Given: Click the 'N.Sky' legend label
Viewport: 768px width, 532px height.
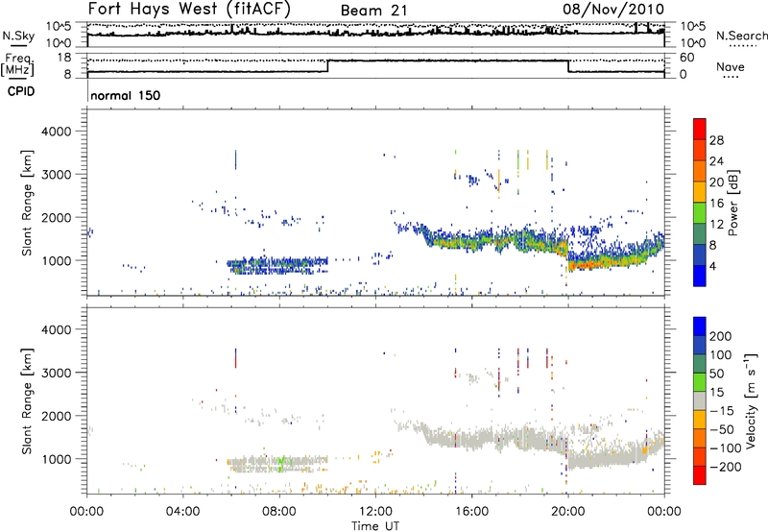Looking at the screenshot, I should click(18, 36).
